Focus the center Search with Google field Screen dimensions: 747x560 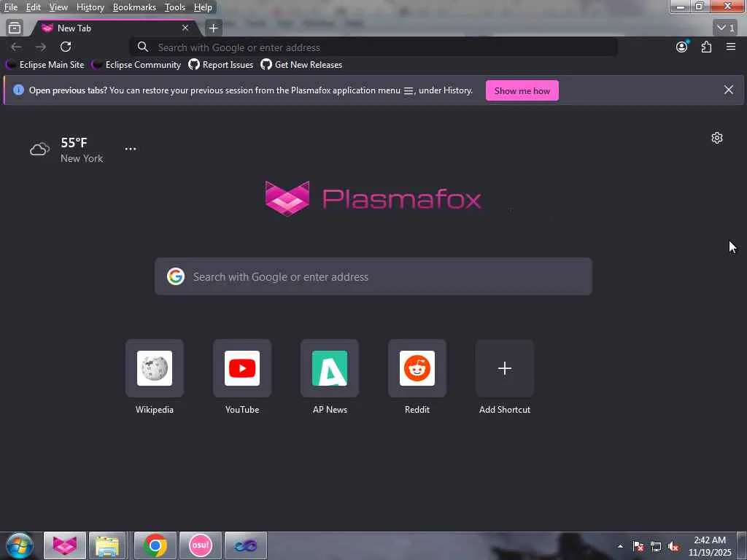[x=373, y=276]
